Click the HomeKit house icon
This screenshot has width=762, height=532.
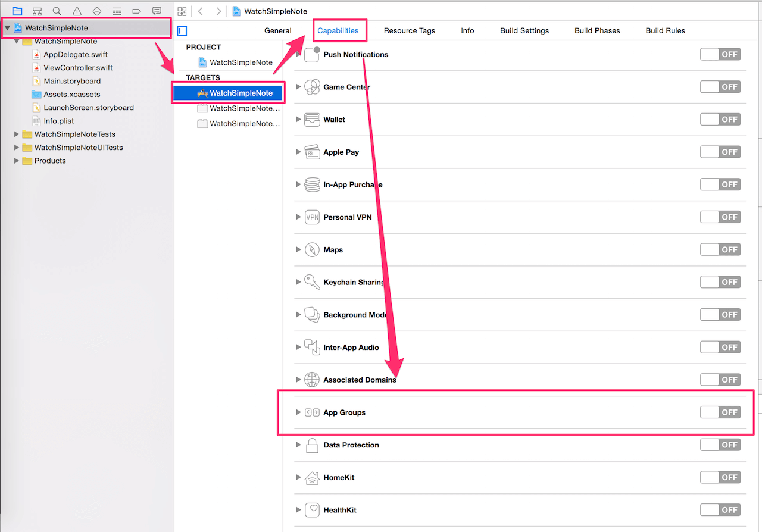313,477
